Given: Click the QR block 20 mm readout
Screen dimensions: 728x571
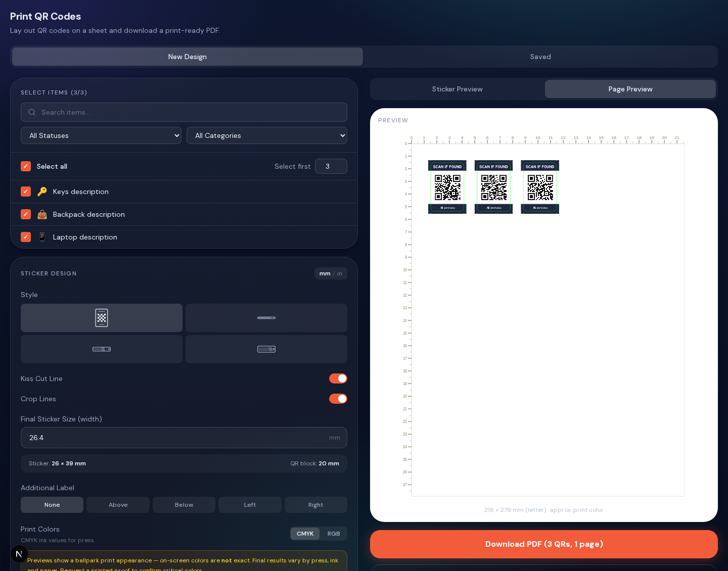Looking at the screenshot, I should pos(314,463).
